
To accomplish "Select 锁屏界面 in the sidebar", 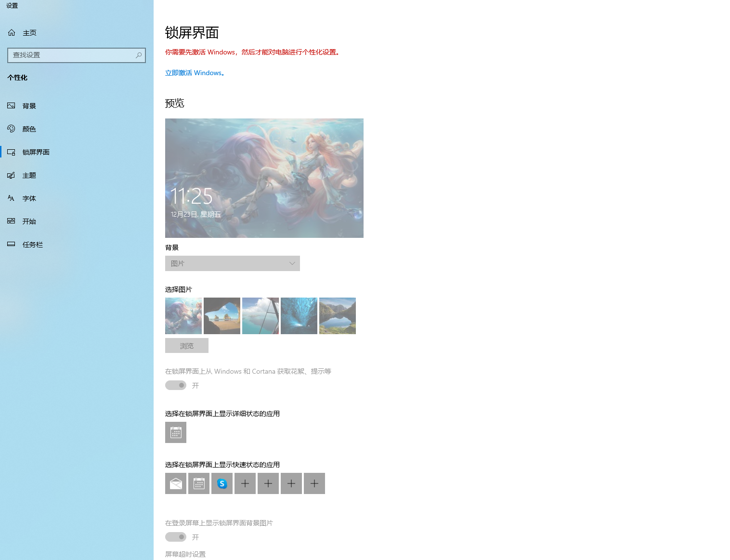I will click(77, 152).
